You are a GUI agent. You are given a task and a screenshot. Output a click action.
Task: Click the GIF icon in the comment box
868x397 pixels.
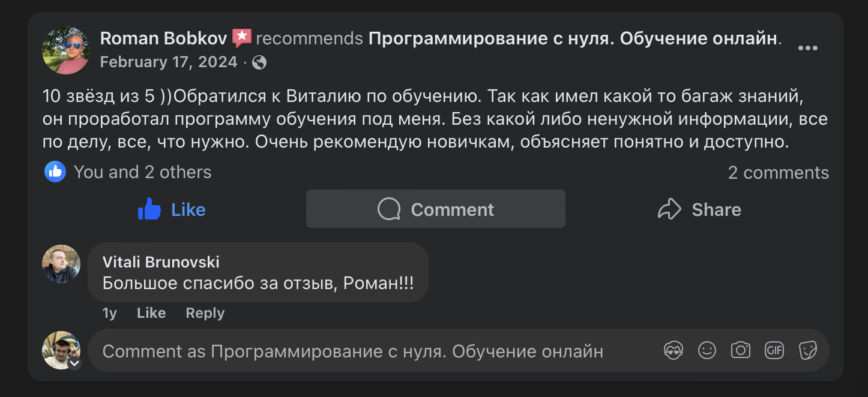tap(774, 350)
